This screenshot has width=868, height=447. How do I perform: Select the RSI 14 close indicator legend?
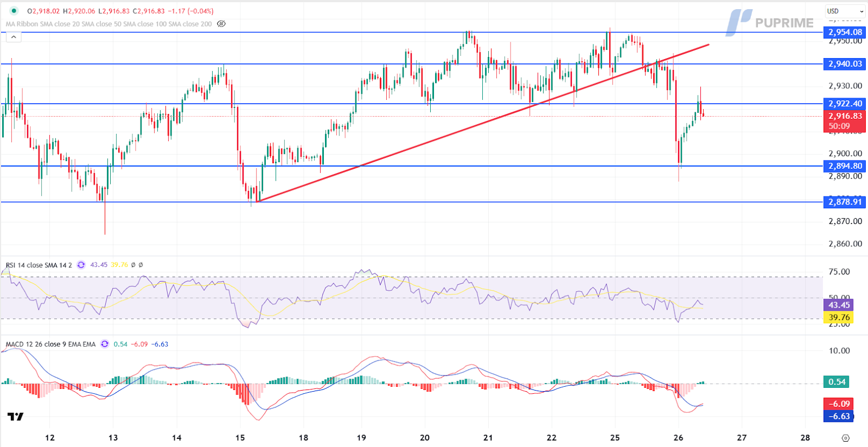click(x=39, y=265)
